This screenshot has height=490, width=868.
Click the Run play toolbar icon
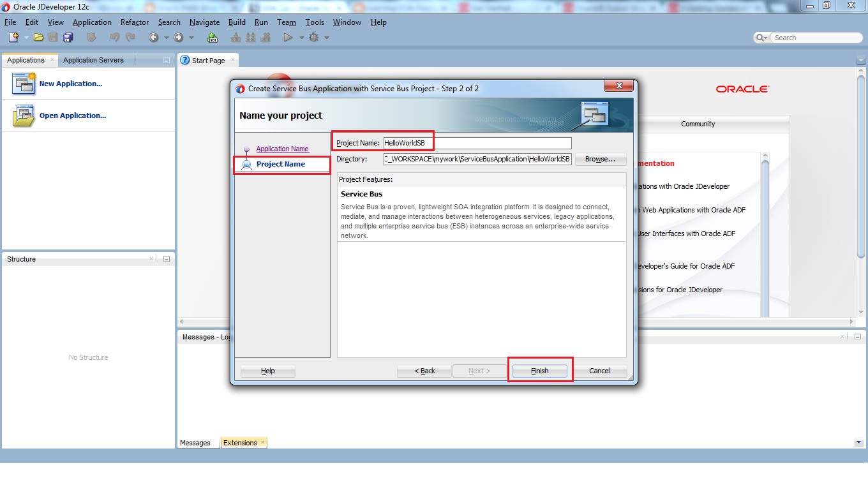pyautogui.click(x=288, y=38)
